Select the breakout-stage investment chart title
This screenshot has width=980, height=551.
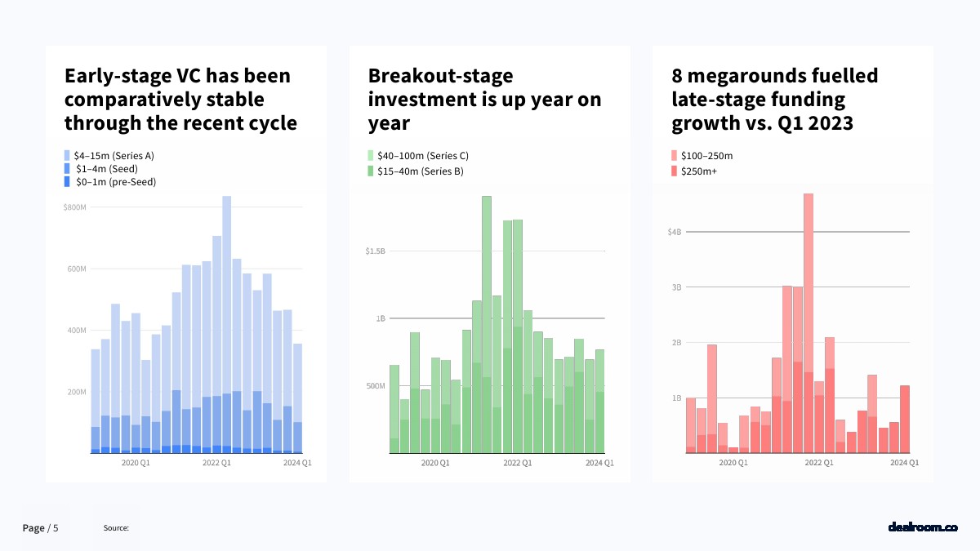(484, 100)
